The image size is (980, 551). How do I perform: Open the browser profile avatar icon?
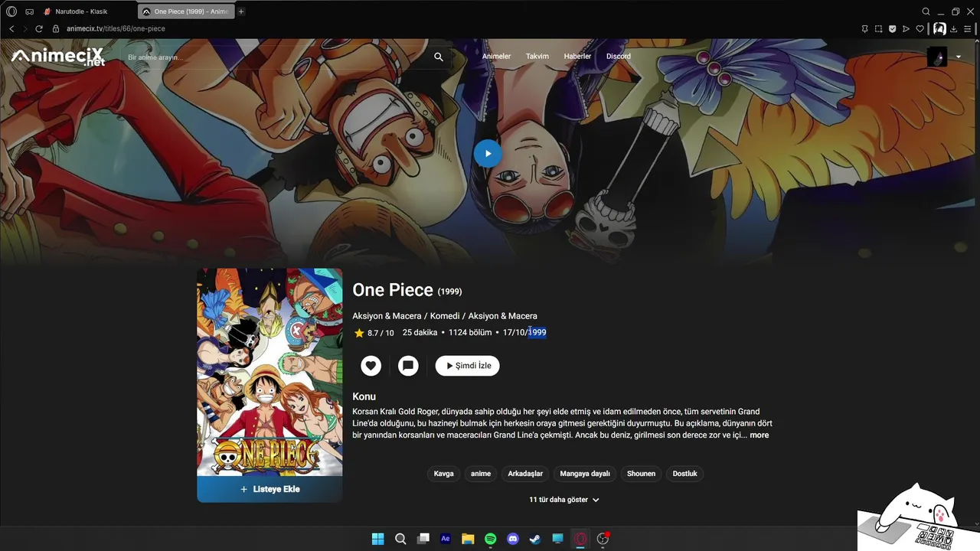[x=939, y=28]
